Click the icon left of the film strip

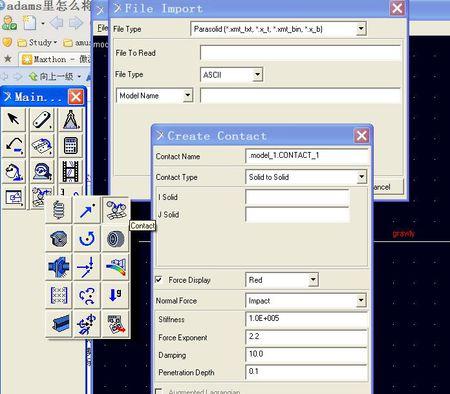[x=42, y=172]
